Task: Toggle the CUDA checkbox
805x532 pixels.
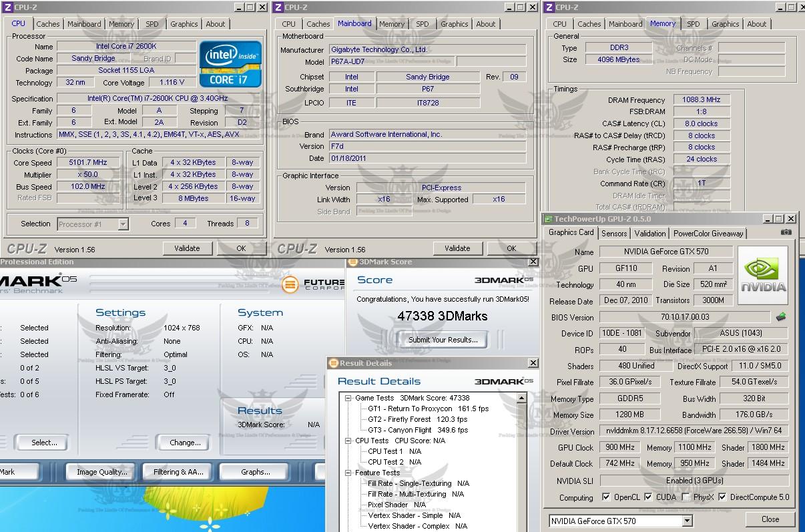Action: click(x=648, y=497)
